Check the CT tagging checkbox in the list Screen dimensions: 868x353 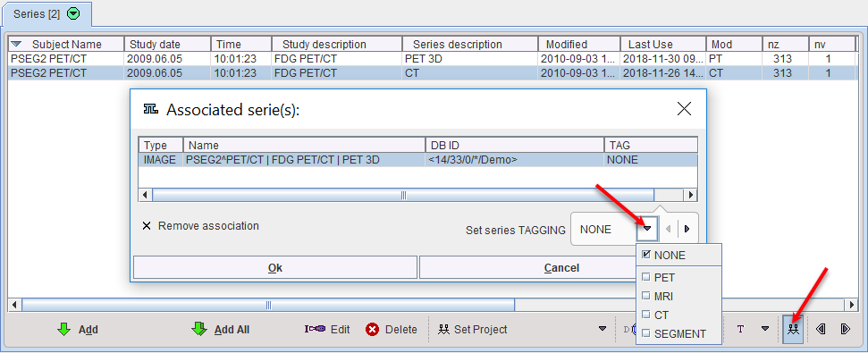645,315
